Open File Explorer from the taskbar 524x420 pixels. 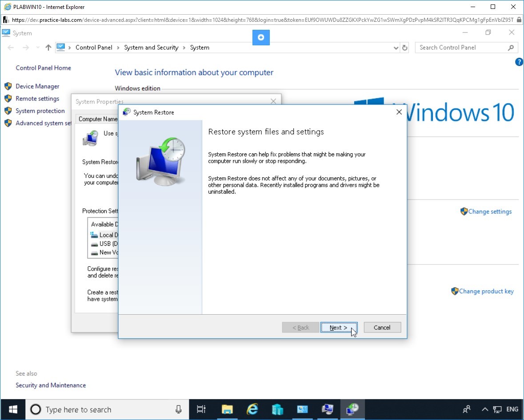[x=227, y=409]
